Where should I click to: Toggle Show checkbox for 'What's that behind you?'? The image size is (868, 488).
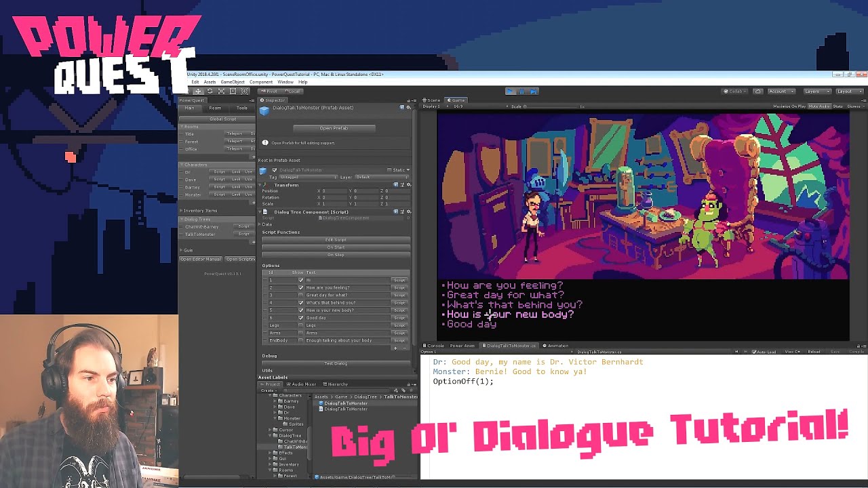pos(301,302)
